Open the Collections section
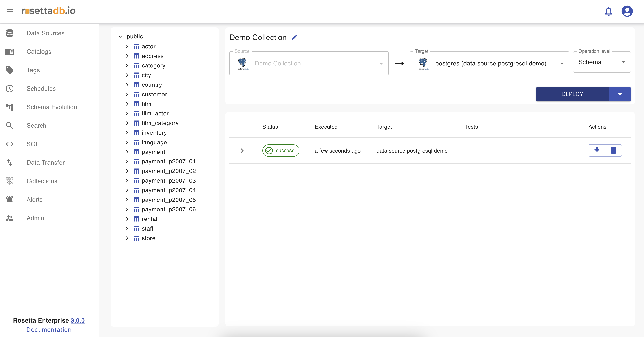The width and height of the screenshot is (644, 337). (x=42, y=181)
